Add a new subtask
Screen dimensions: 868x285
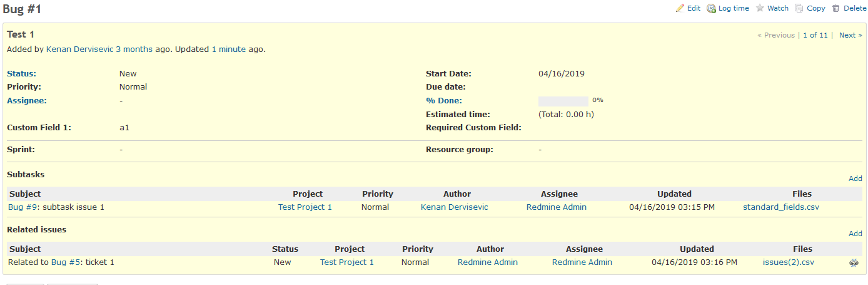point(855,179)
